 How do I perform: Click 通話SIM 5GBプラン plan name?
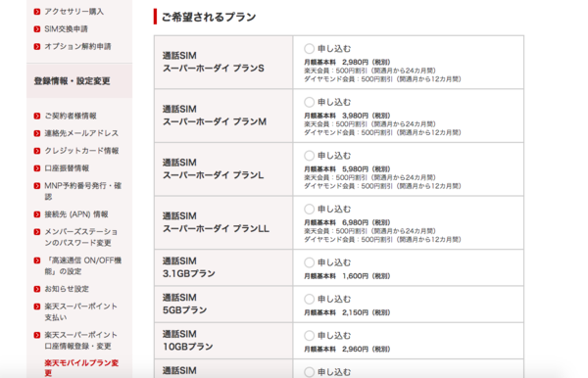(x=184, y=304)
